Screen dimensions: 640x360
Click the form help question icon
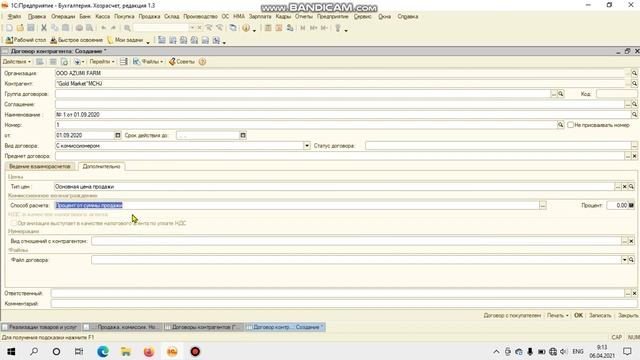tap(202, 62)
